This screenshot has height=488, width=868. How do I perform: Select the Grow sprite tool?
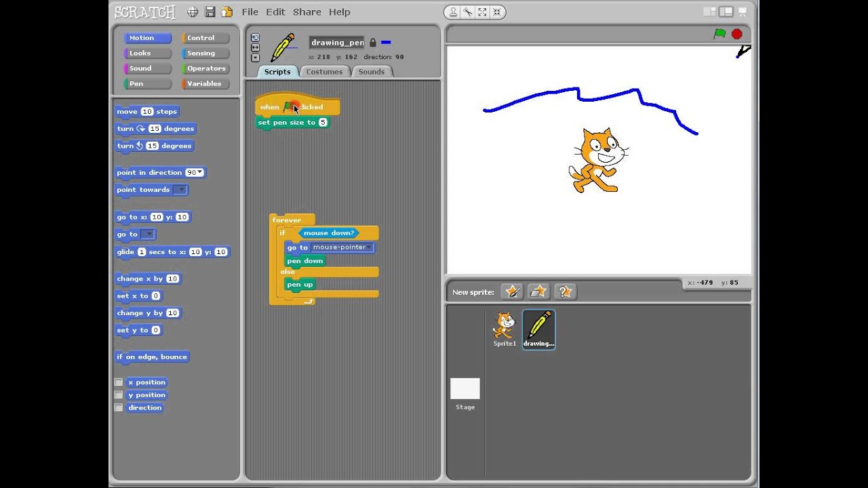click(x=482, y=12)
